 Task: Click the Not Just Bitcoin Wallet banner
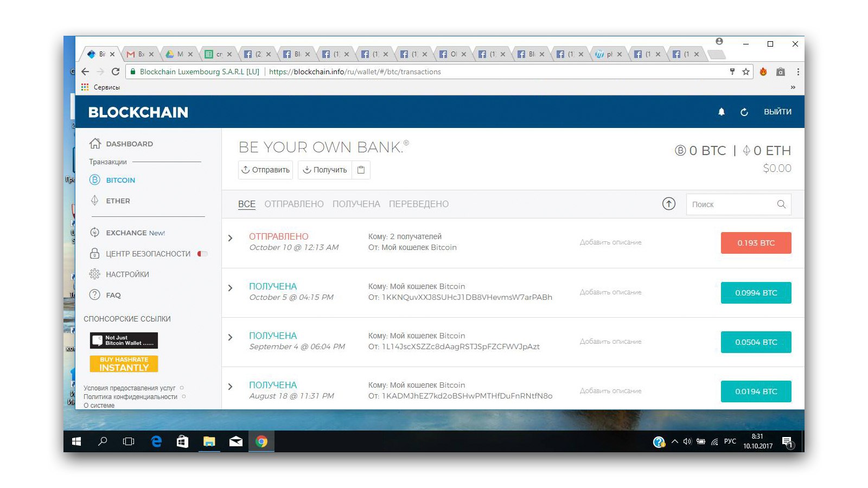click(x=124, y=341)
